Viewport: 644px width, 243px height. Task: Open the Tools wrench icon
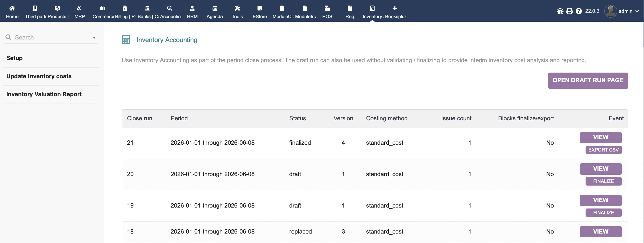(237, 8)
